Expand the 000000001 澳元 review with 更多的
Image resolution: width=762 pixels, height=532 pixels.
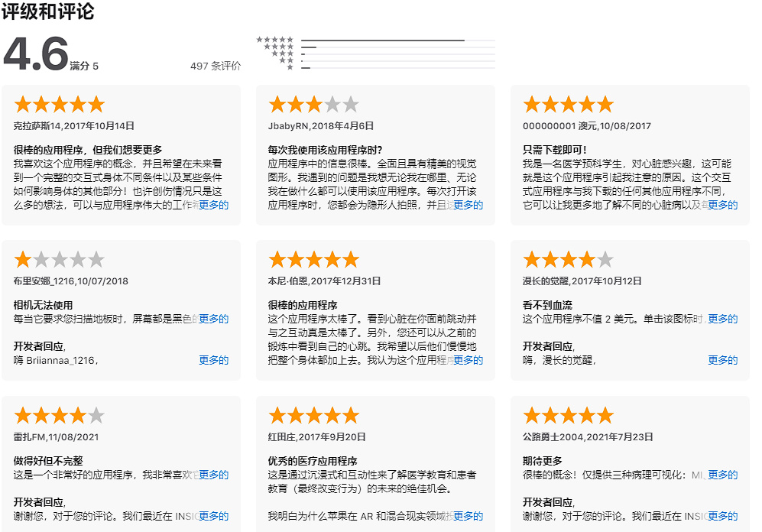pyautogui.click(x=722, y=205)
